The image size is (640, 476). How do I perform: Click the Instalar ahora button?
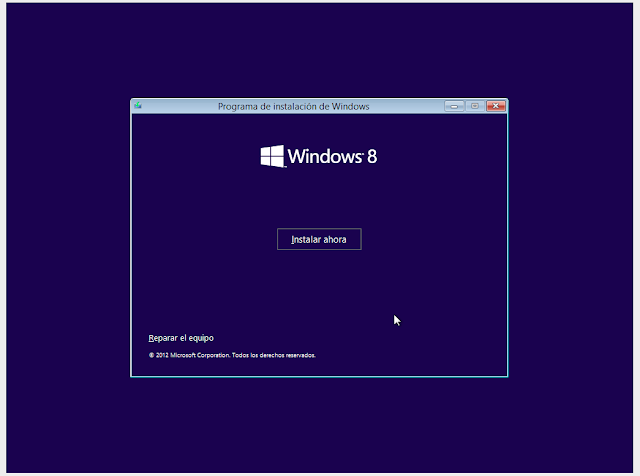click(x=319, y=239)
